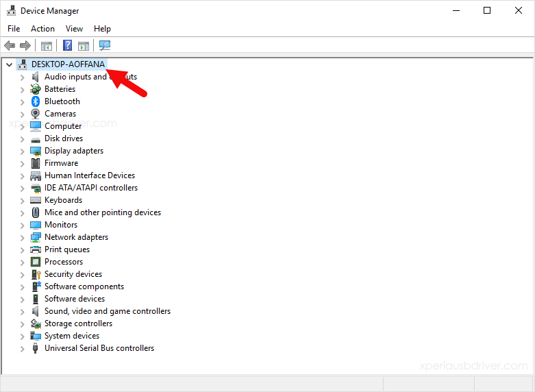Toggle the console tree toolbar icon
Image resolution: width=535 pixels, height=392 pixels.
[47, 45]
